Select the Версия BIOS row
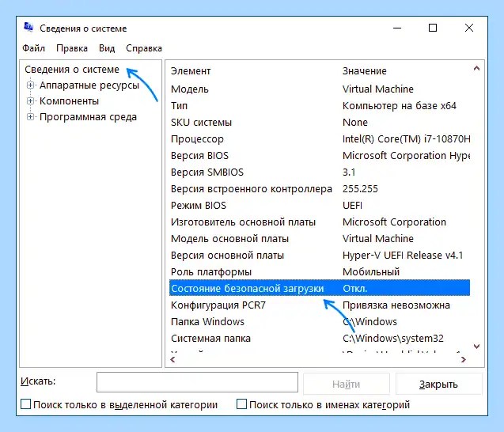Viewport: 504px width, 432px height. click(320, 156)
